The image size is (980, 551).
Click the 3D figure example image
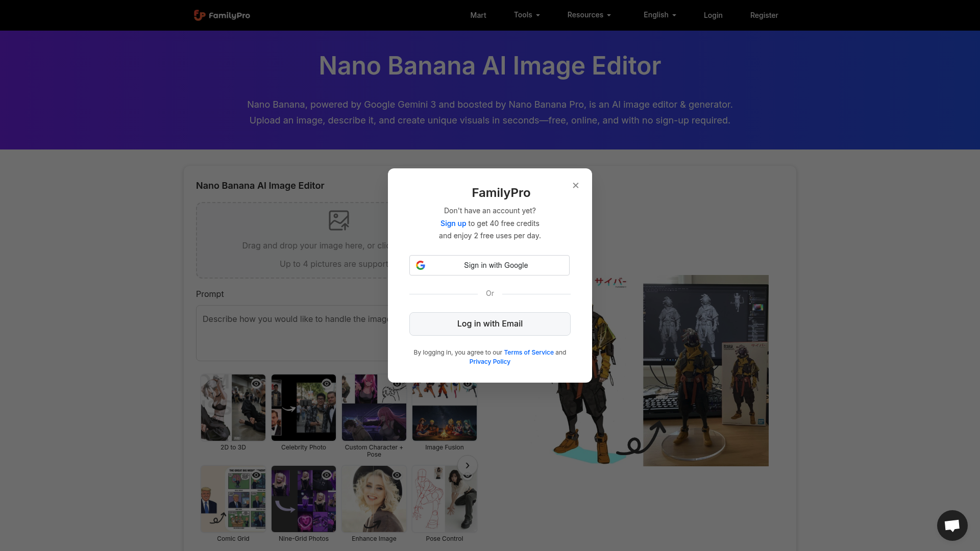(706, 371)
